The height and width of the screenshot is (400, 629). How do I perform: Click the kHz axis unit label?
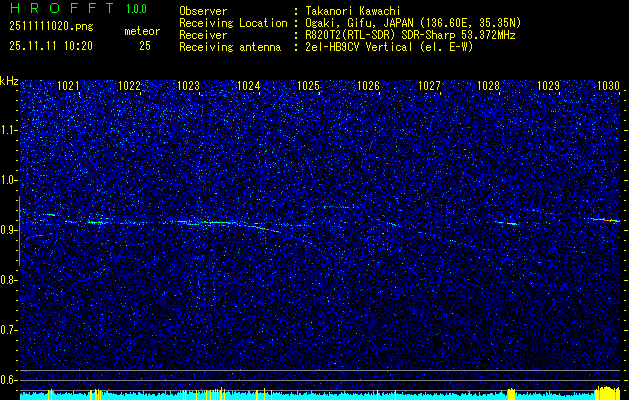pos(9,81)
